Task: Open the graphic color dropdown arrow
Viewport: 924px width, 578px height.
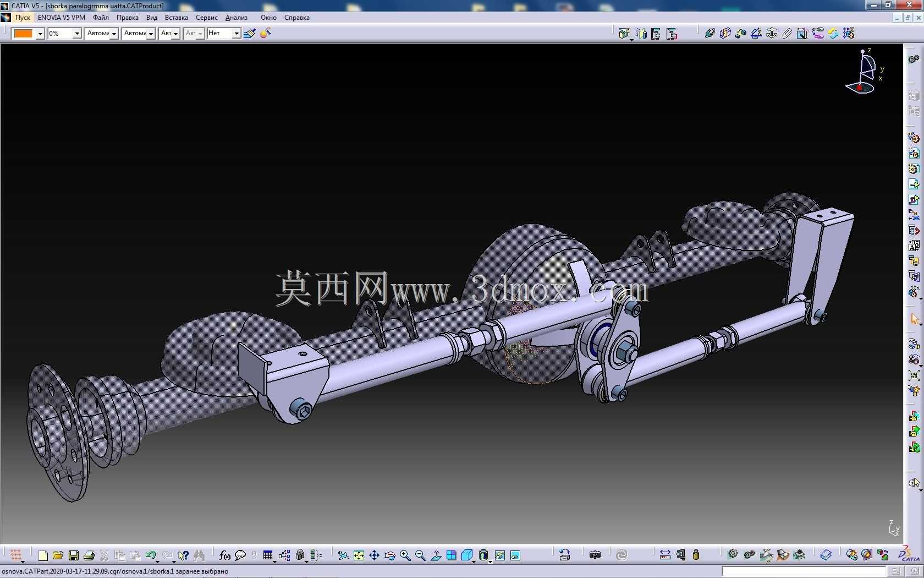Action: click(40, 34)
